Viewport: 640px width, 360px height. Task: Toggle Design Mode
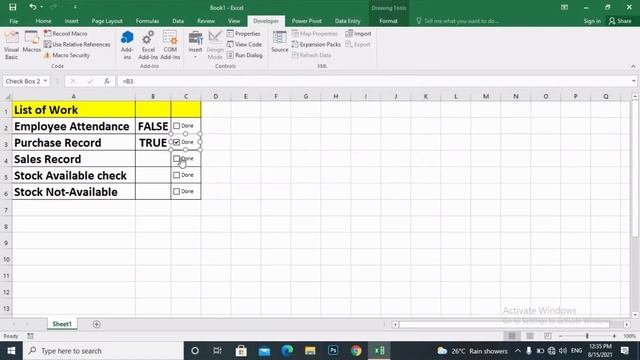pos(215,46)
